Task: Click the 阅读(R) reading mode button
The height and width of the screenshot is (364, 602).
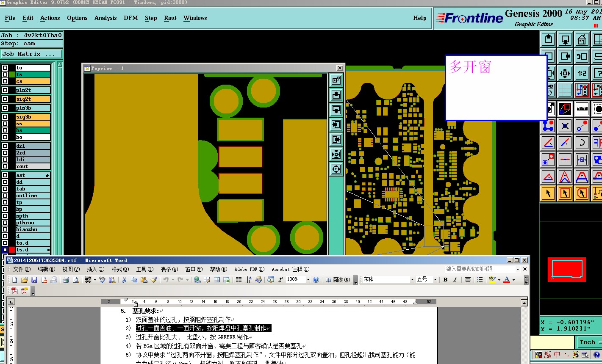Action: (x=338, y=280)
